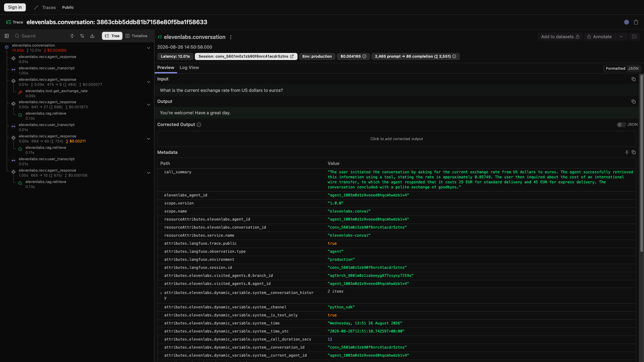Viewport: 644px width, 362px height.
Task: Click the info icon next to Corrected Output
Action: (199, 125)
